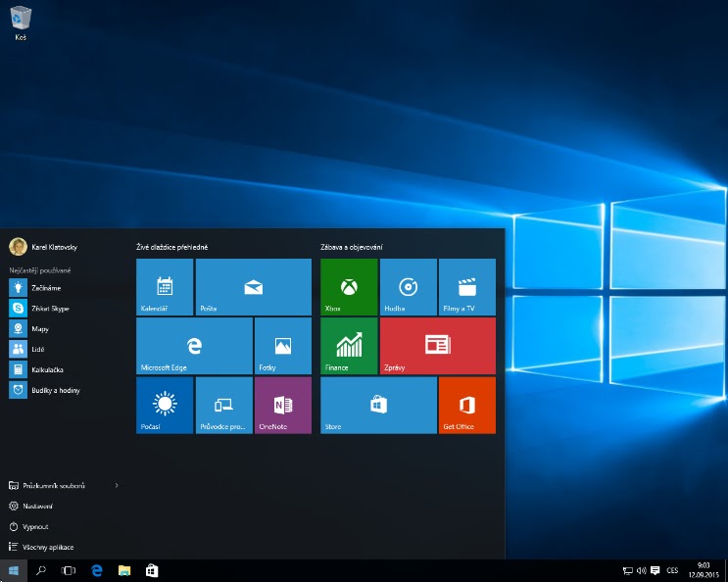
Task: Expand the Průzkumník souborů jump list arrow
Action: (117, 485)
